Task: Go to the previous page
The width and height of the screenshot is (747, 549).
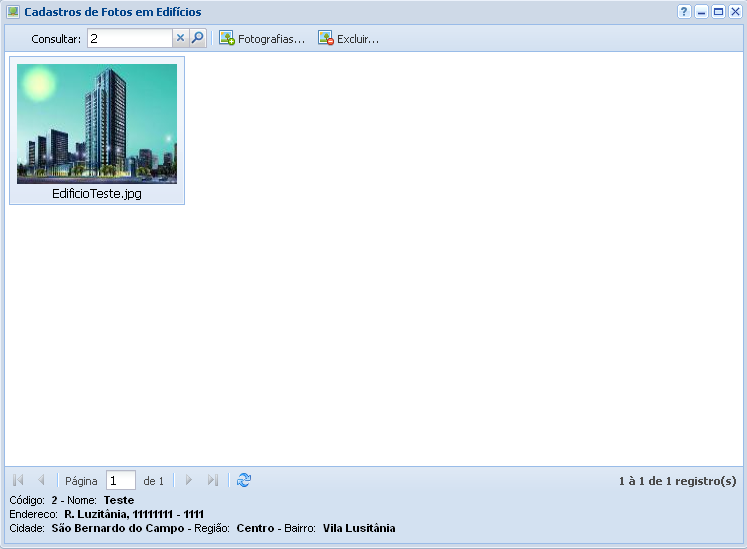Action: [x=41, y=481]
